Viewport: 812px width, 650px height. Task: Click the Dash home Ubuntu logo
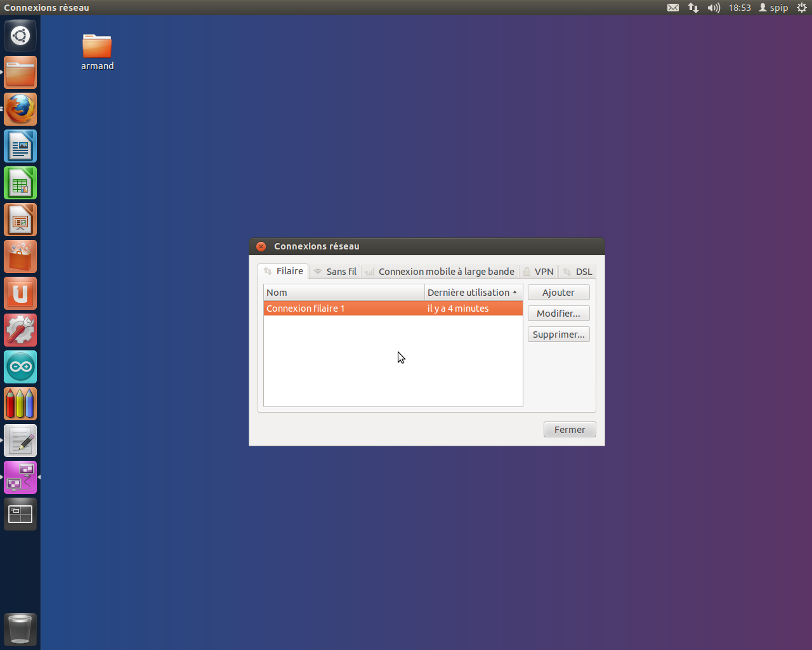click(x=20, y=36)
